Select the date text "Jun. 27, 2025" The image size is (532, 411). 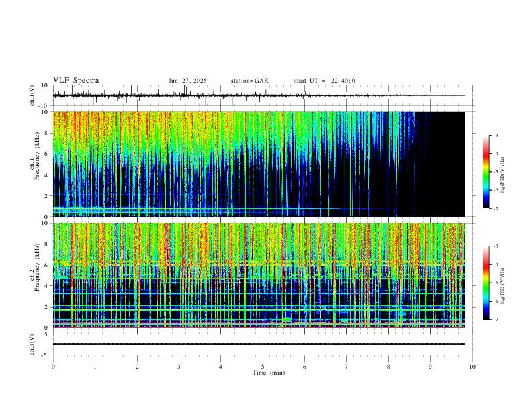pyautogui.click(x=187, y=81)
